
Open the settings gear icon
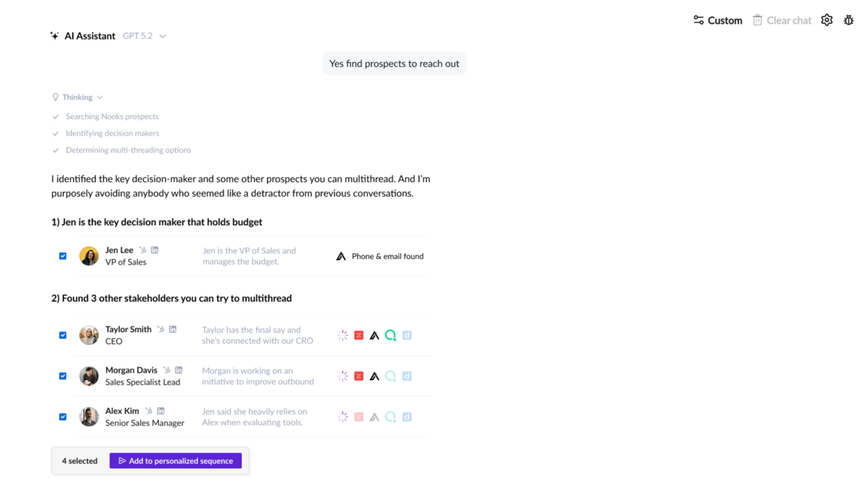pyautogui.click(x=827, y=20)
